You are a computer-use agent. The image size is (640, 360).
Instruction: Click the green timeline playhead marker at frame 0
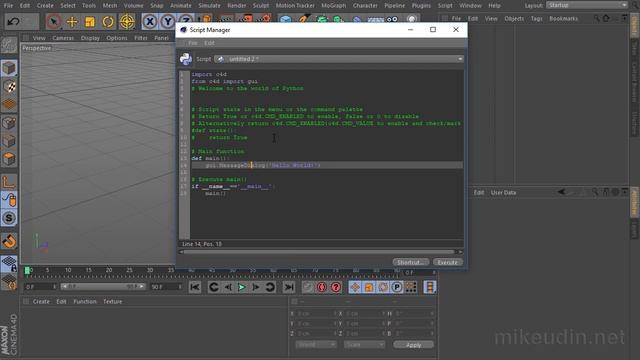(27, 270)
